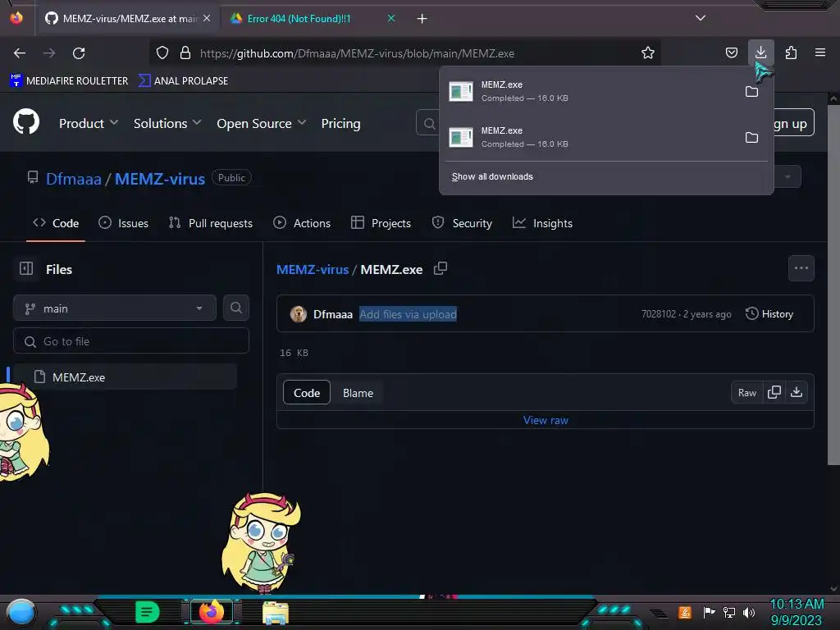Close the Error 404 tab
The height and width of the screenshot is (630, 840).
coord(391,18)
